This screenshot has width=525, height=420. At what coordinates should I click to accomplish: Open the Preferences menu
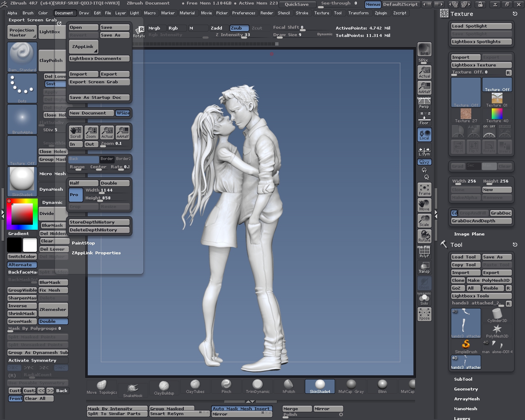click(x=244, y=13)
